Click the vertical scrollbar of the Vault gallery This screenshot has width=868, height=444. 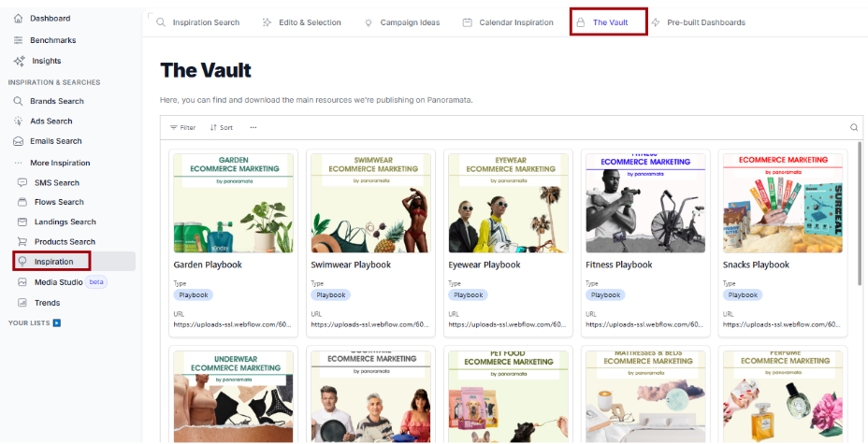(x=860, y=213)
